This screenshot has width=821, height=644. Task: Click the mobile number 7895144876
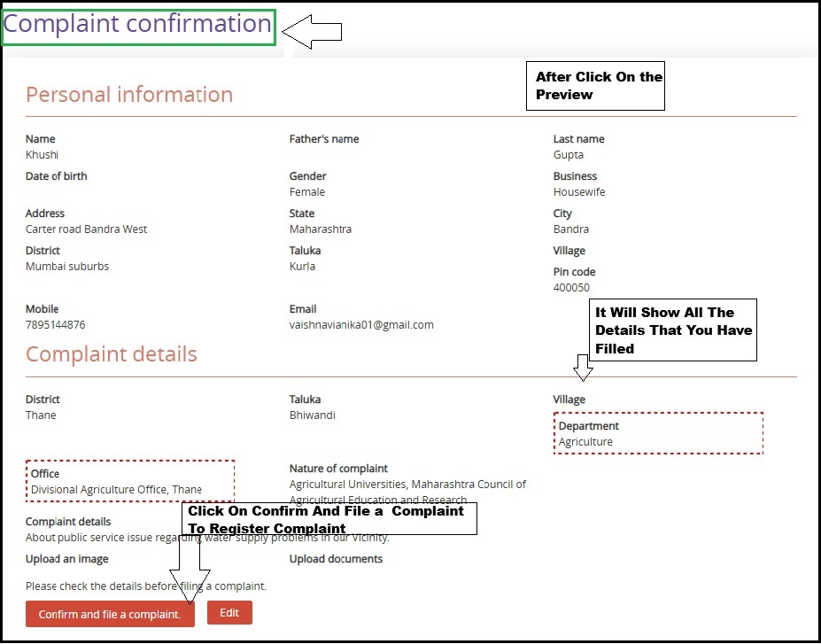tap(56, 325)
